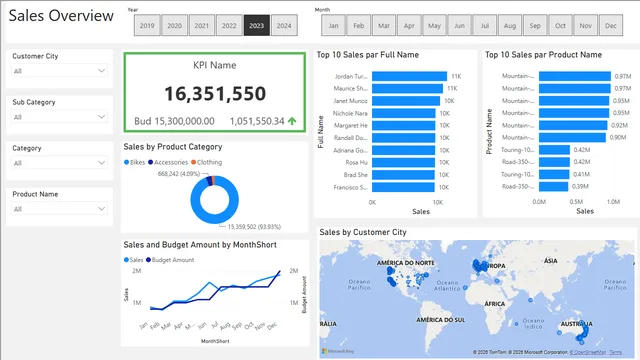Click the Europe data cluster on map
Screen dimensions: 640x360
coord(481,267)
